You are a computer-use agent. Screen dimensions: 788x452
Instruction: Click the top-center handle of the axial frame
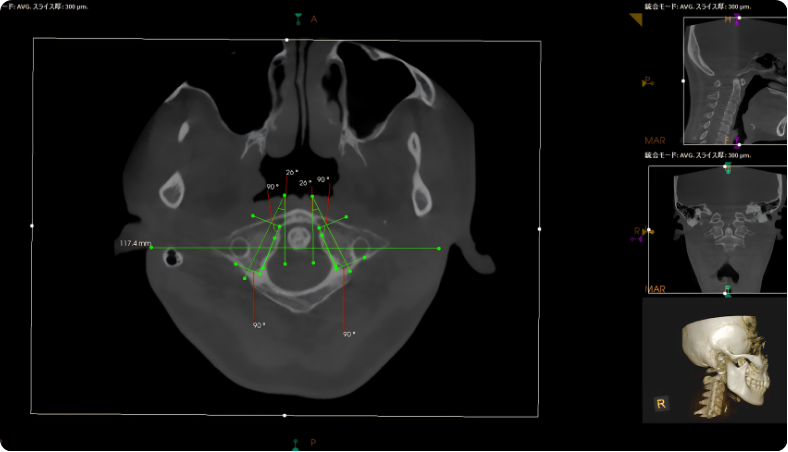(287, 40)
